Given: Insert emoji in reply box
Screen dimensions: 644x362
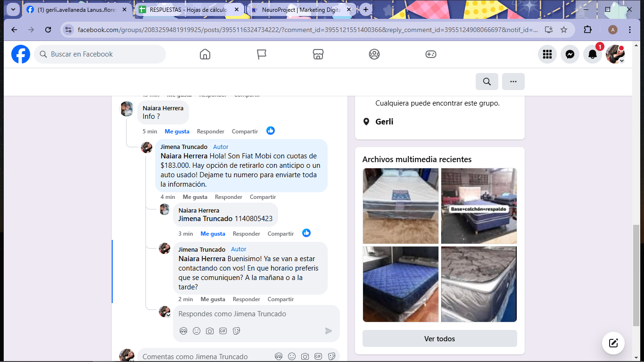Looking at the screenshot, I should coord(197,331).
